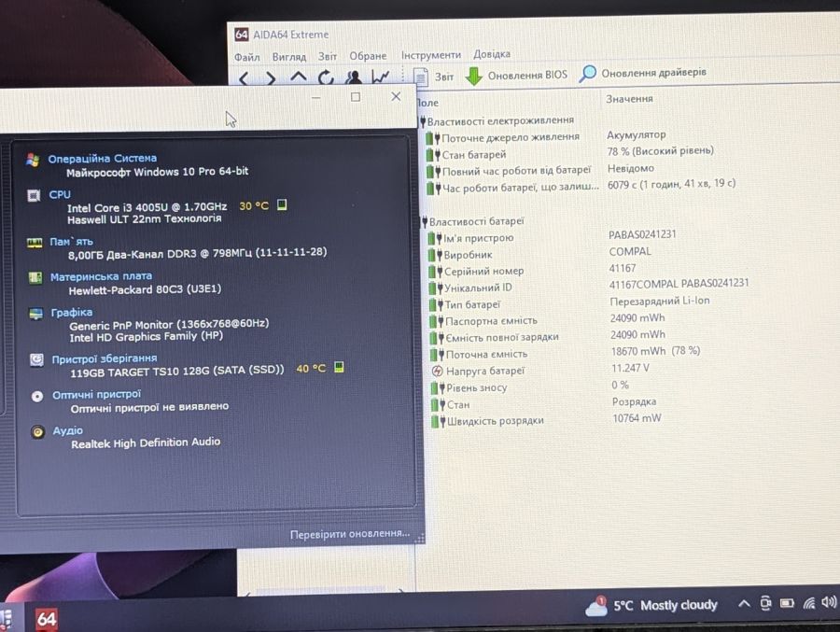
Task: Open the AIDA64 user manager icon
Action: click(x=353, y=77)
